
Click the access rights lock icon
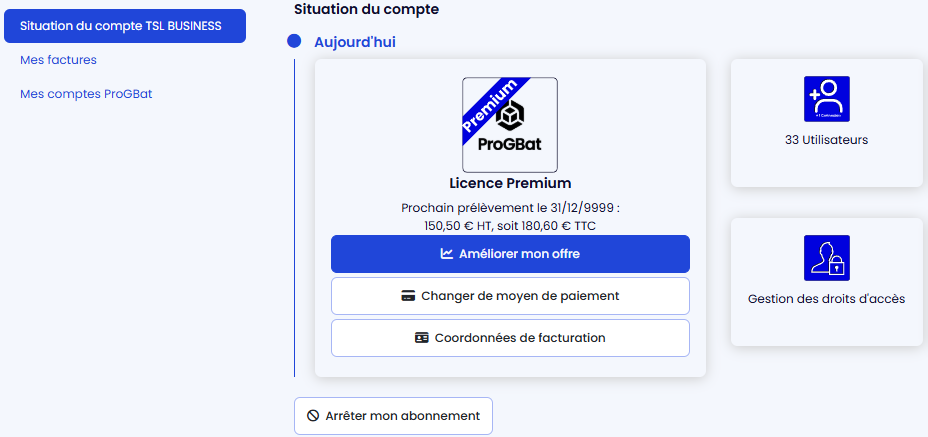(826, 258)
